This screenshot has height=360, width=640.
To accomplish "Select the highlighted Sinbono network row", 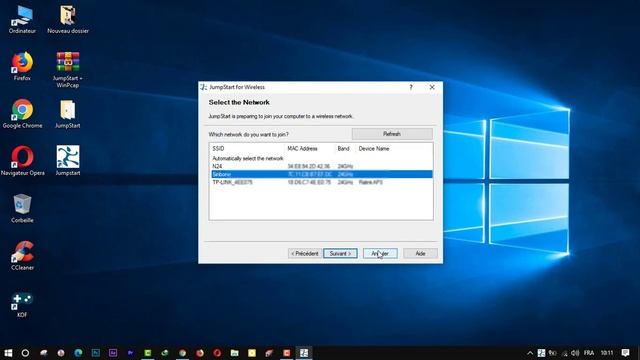I will 322,174.
